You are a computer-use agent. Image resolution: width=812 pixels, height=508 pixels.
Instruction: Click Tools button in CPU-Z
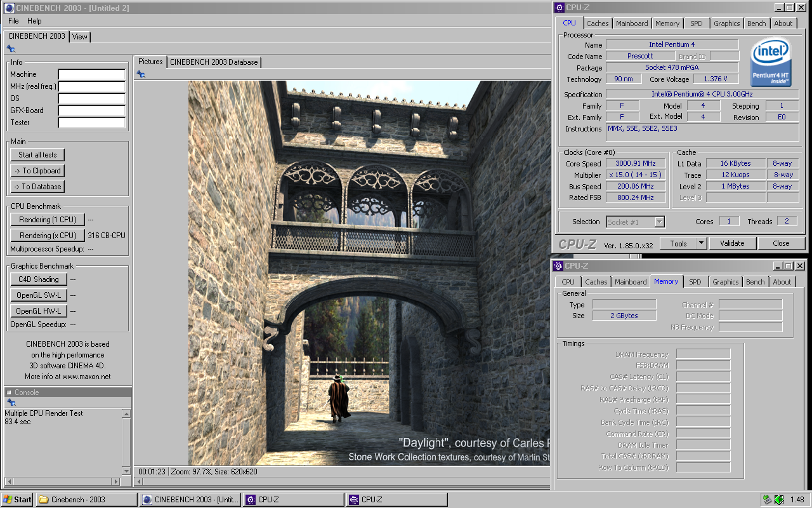[678, 243]
